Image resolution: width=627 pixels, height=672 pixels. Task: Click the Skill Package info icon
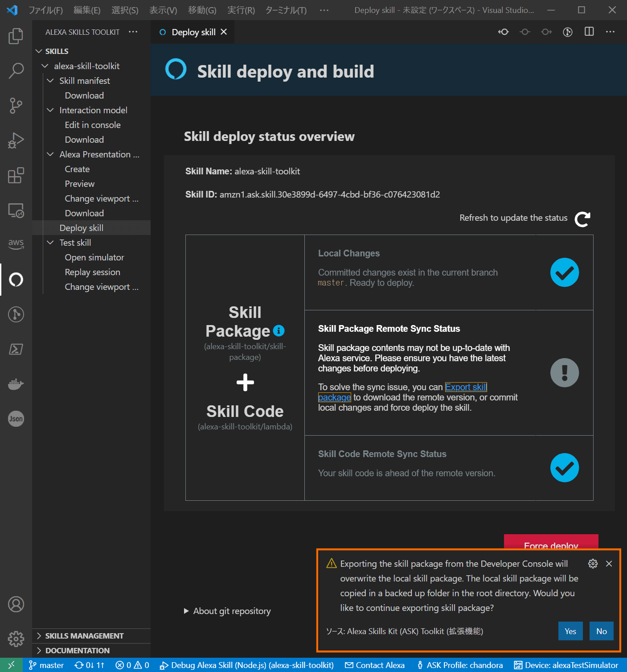coord(279,330)
